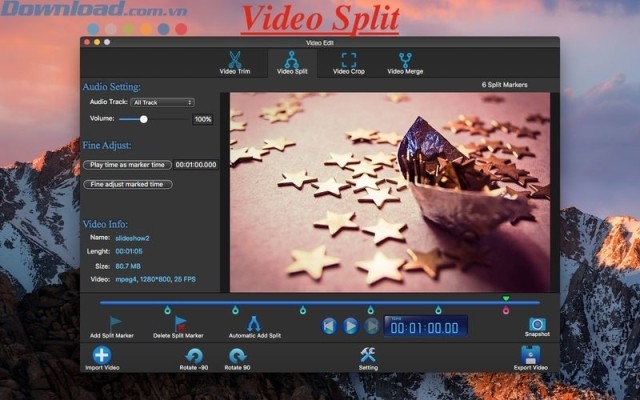Click the Video Edit window title
This screenshot has height=400, width=640.
pyautogui.click(x=320, y=43)
